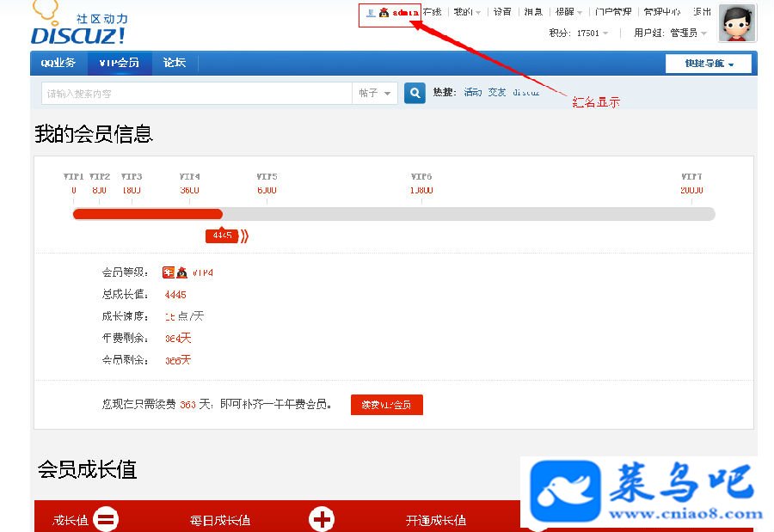
Task: Open the 论坛 navigation tab
Action: (x=175, y=63)
